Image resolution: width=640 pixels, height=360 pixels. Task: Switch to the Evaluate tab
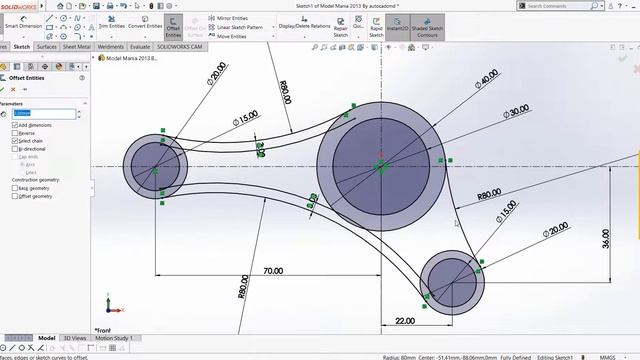click(x=140, y=47)
